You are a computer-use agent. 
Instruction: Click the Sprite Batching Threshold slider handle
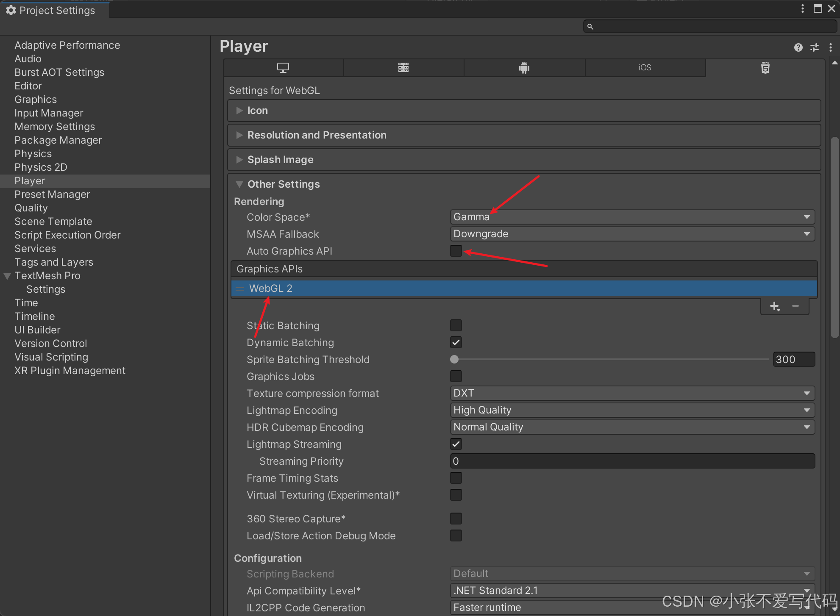[454, 359]
